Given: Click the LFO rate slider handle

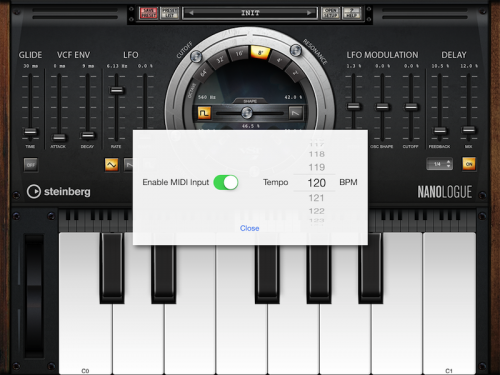Looking at the screenshot, I should click(x=117, y=90).
